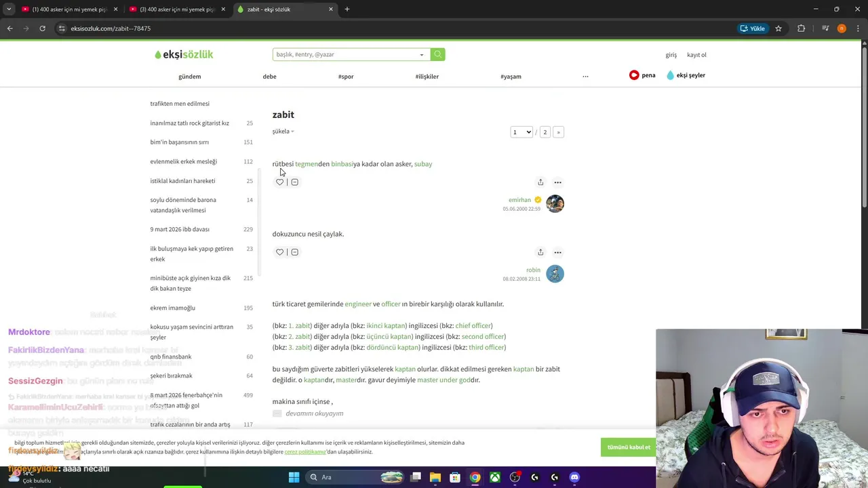This screenshot has height=488, width=868.
Task: Follow the subay link in first entry
Action: [x=423, y=164]
